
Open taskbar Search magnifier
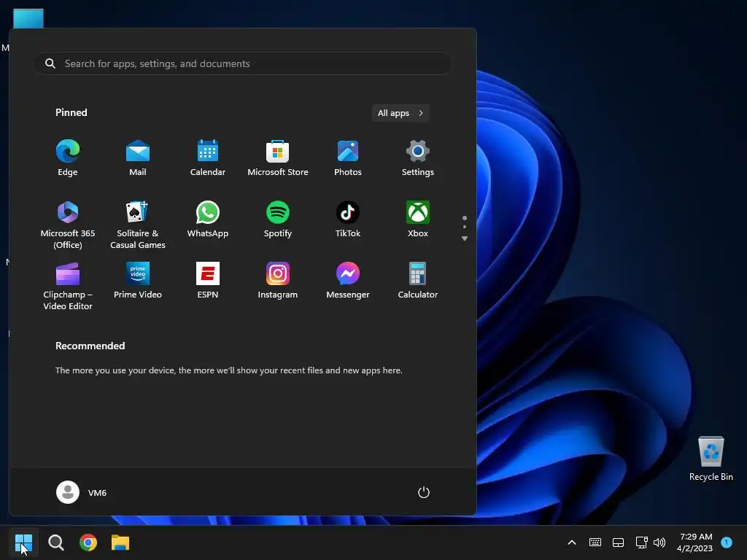click(56, 542)
